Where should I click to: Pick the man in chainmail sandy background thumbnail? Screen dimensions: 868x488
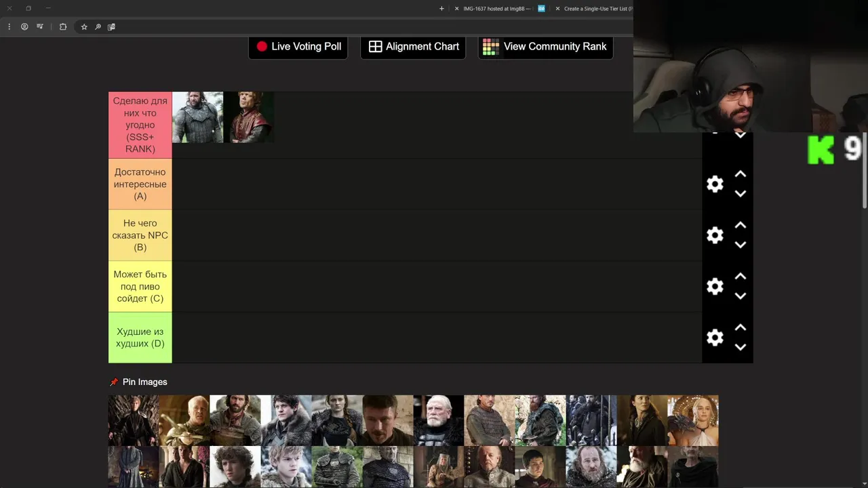click(x=490, y=420)
